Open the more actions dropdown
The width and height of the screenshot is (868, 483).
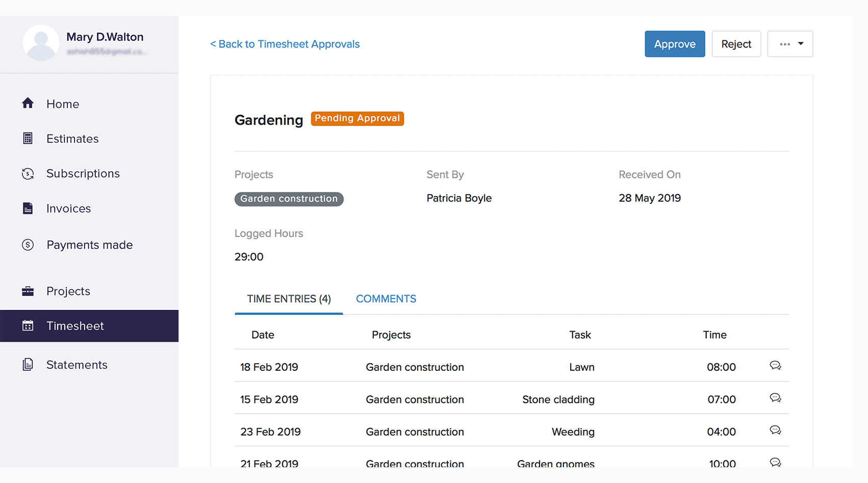pyautogui.click(x=790, y=44)
